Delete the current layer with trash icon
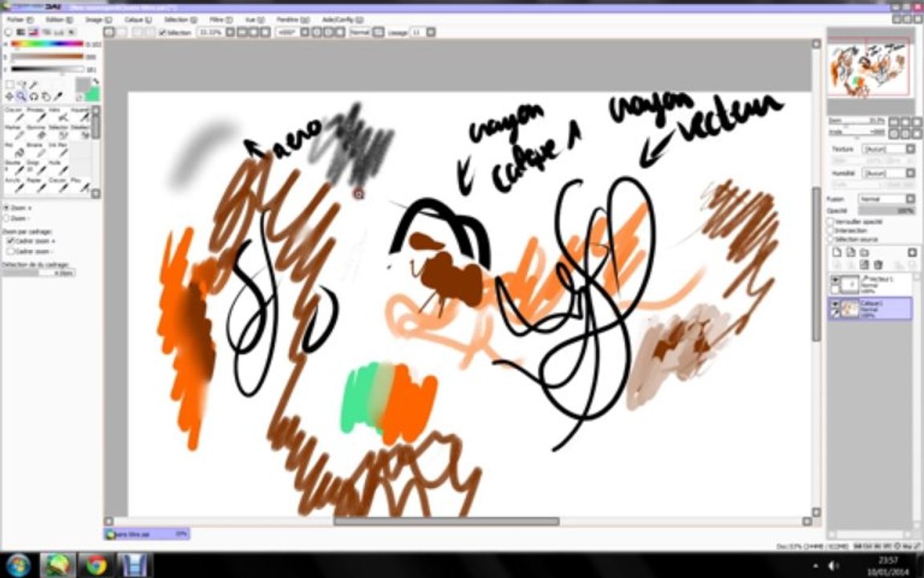The width and height of the screenshot is (924, 578). [x=878, y=265]
